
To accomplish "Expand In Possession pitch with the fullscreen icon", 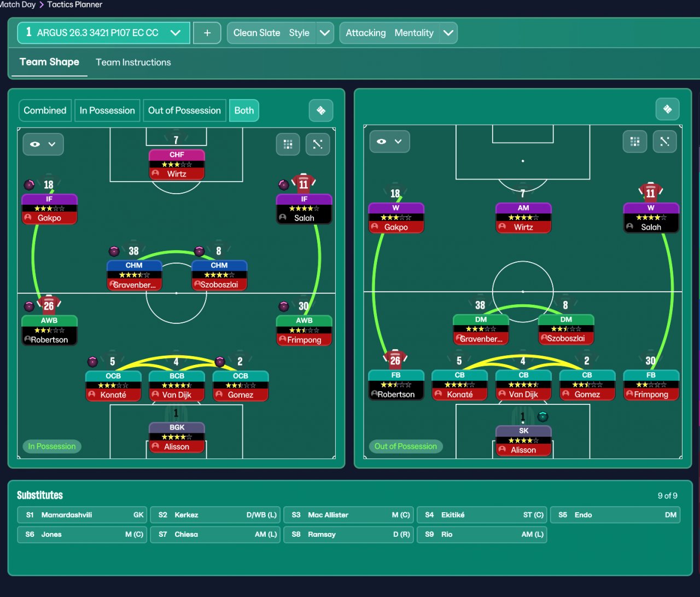I will [318, 144].
